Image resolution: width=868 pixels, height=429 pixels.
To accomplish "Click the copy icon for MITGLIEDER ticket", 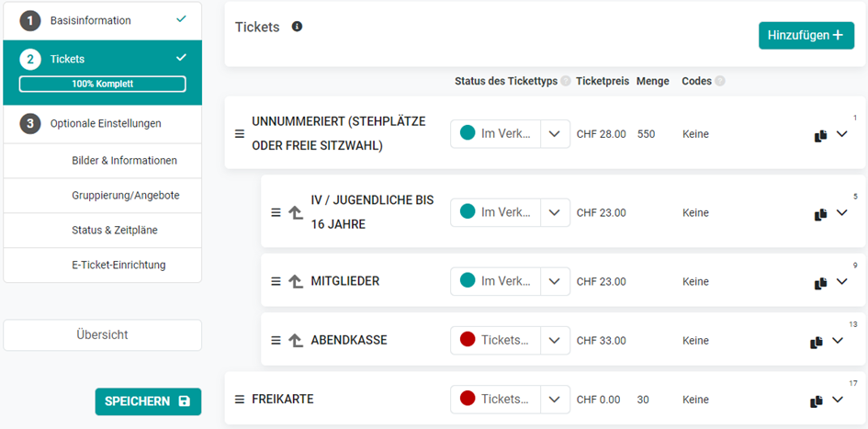I will pos(820,284).
